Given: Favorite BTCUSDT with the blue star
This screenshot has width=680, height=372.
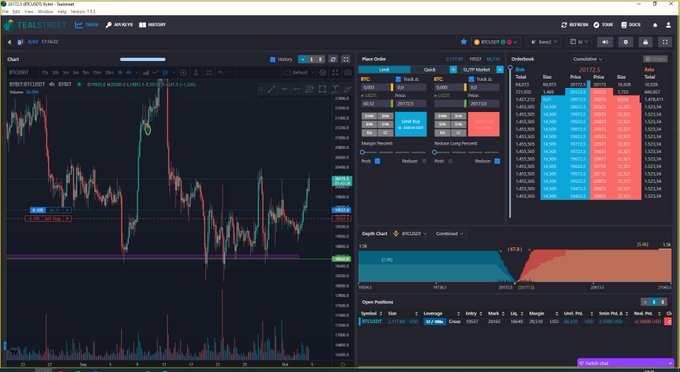Looking at the screenshot, I should pos(464,42).
